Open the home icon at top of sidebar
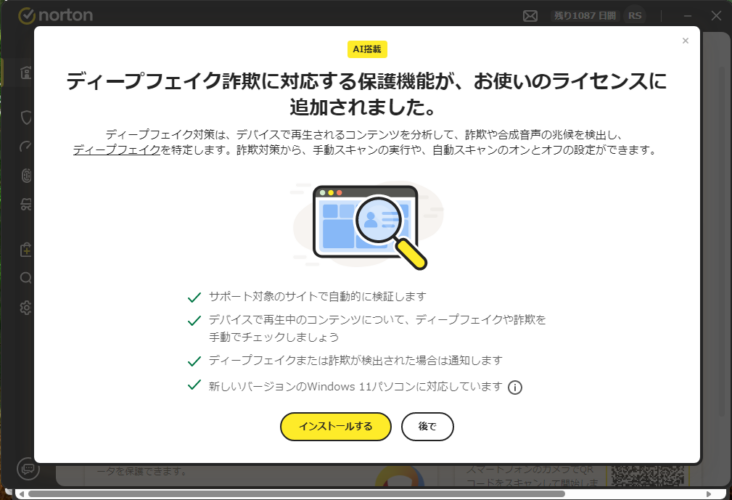The image size is (732, 500). point(26,72)
